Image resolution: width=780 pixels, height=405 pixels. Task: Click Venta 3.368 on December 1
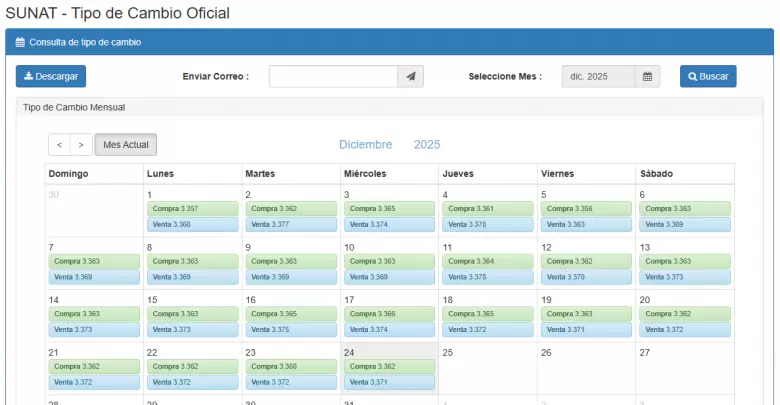192,224
